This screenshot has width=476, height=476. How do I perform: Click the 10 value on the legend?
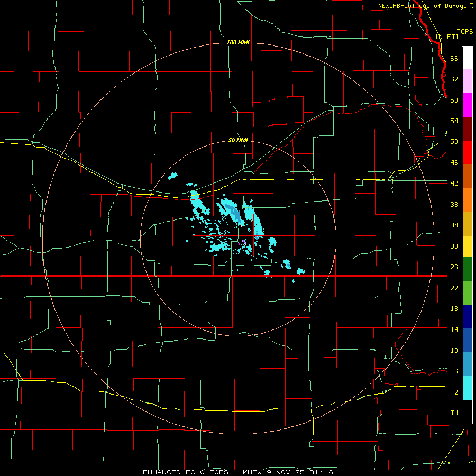tap(454, 350)
